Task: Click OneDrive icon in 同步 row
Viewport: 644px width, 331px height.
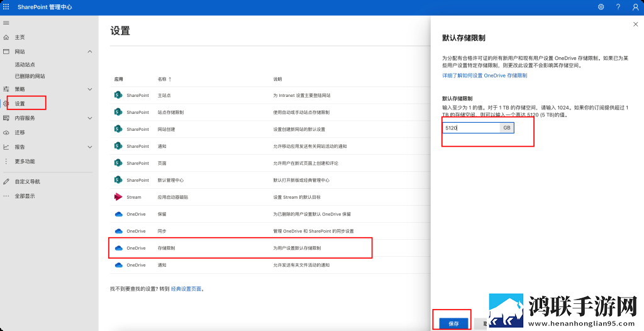Action: coord(118,231)
